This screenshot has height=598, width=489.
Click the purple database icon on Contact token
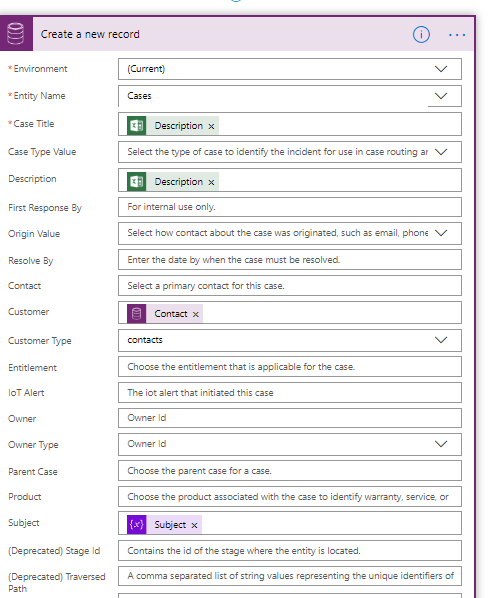(137, 313)
